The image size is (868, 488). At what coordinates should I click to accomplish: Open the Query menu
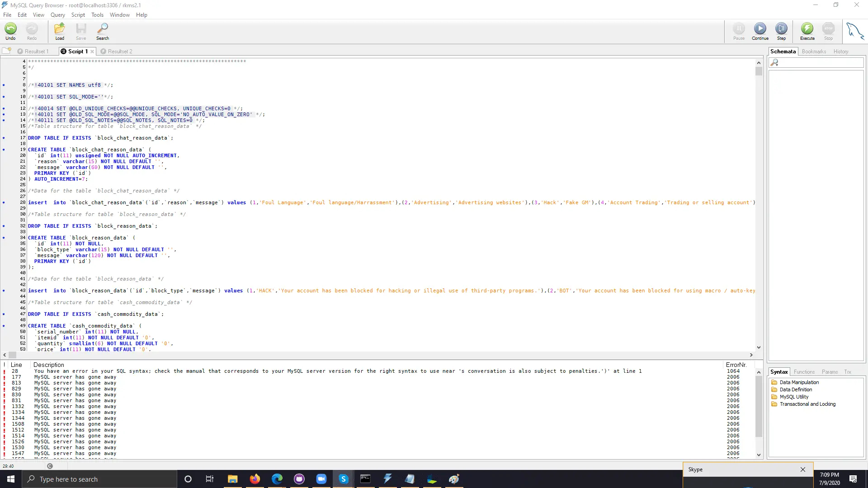point(57,15)
